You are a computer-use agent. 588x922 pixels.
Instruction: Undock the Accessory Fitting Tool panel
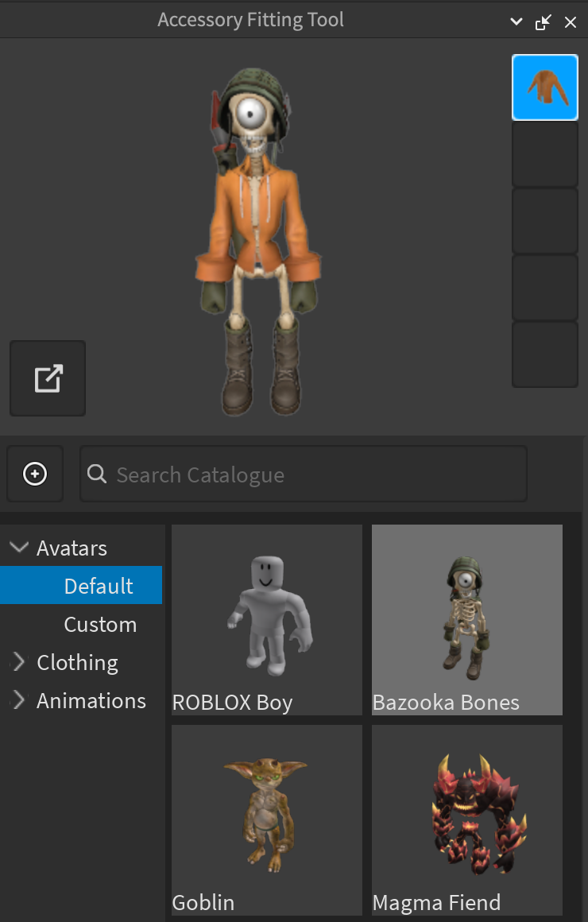click(544, 22)
